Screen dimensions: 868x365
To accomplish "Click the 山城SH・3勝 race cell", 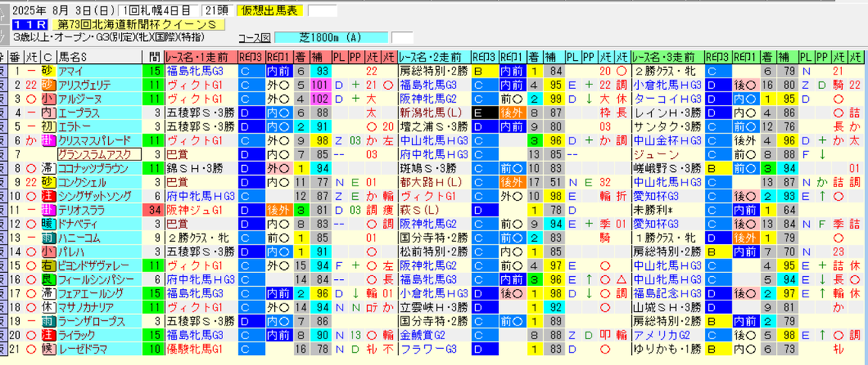I will (667, 307).
